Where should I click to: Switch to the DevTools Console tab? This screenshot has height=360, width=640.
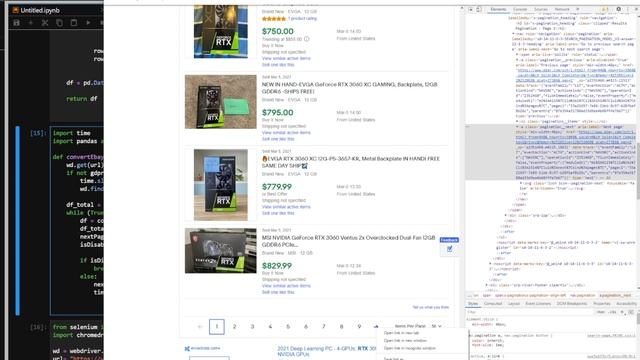point(520,9)
